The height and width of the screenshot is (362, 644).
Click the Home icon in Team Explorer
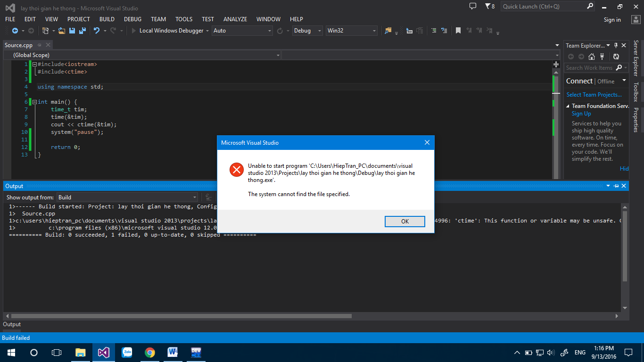point(592,57)
